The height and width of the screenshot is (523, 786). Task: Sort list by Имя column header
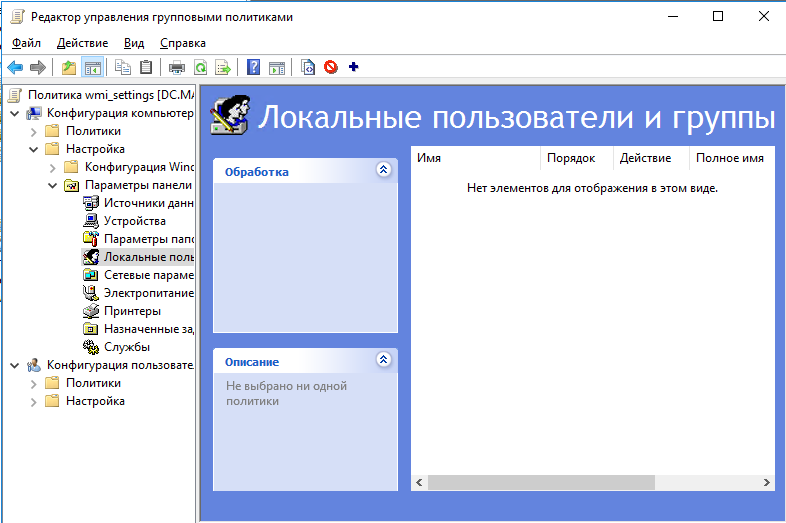(475, 158)
